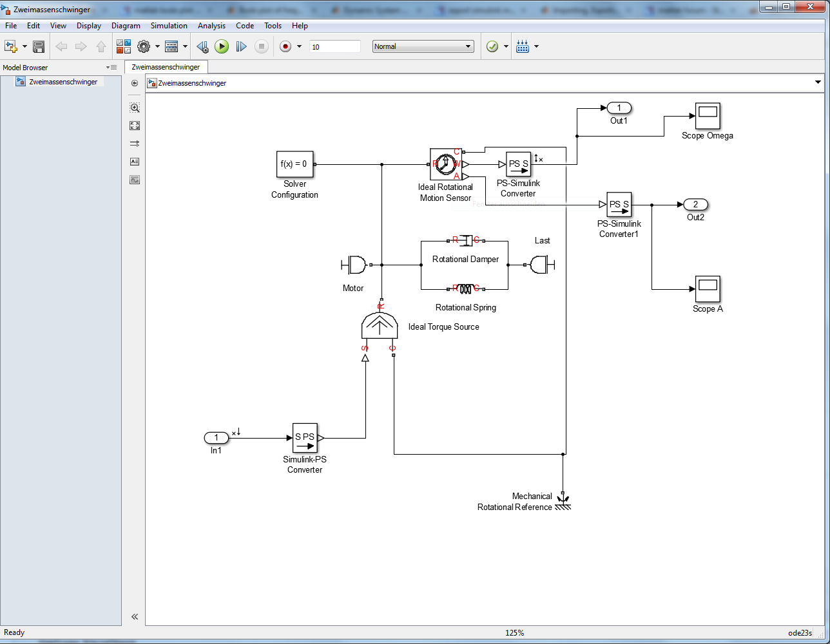This screenshot has height=644, width=830.
Task: Open the simulation mode Normal dropdown
Action: (x=423, y=46)
